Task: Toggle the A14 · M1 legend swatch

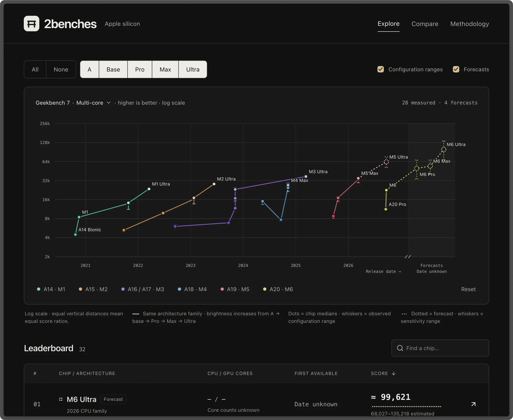Action: 38,289
